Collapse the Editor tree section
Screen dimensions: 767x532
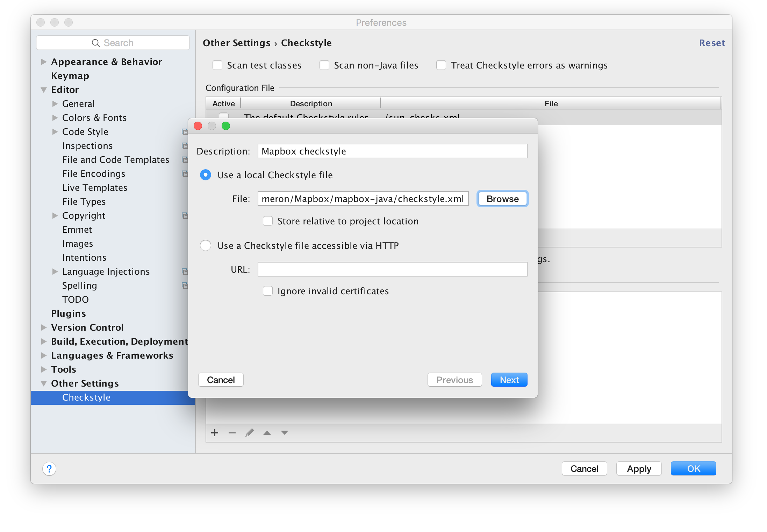(44, 90)
